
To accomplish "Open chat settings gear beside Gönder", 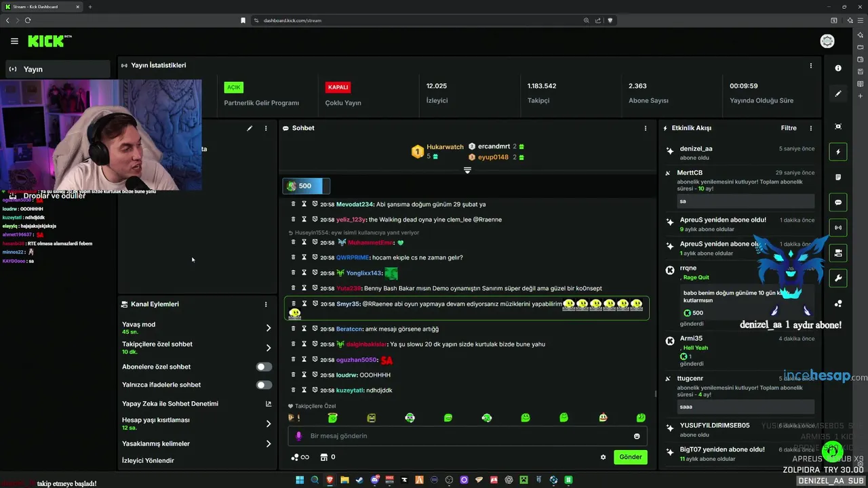I will (x=603, y=457).
